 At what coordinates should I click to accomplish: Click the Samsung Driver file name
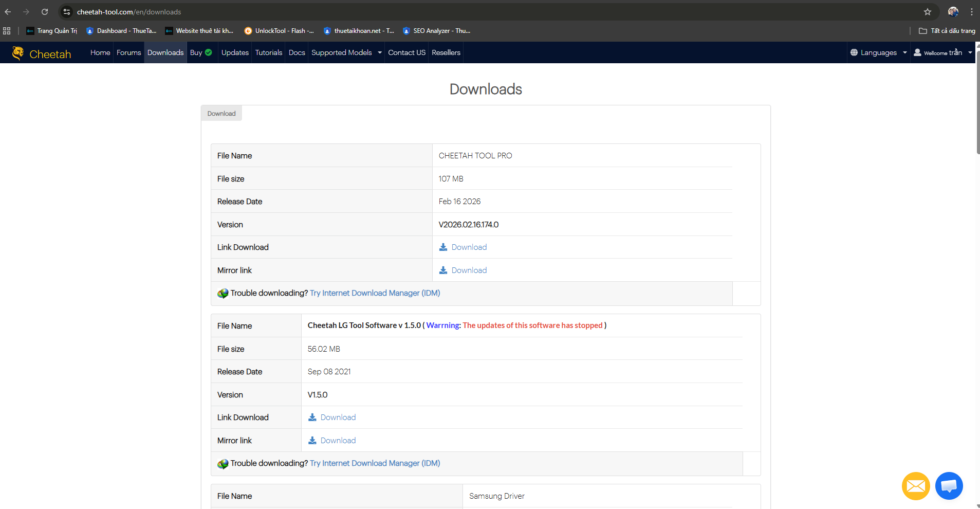tap(497, 496)
